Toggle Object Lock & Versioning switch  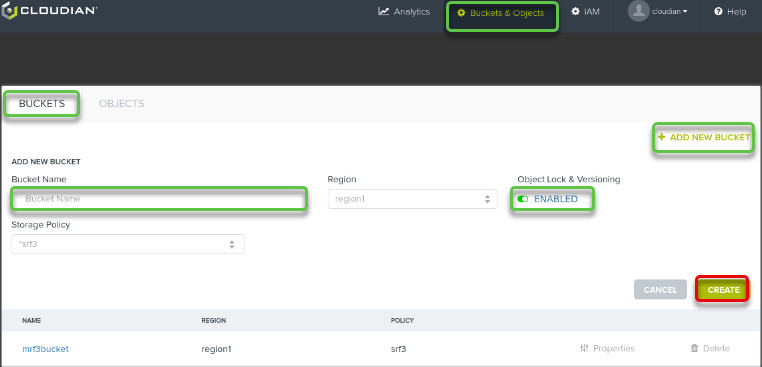tap(522, 199)
